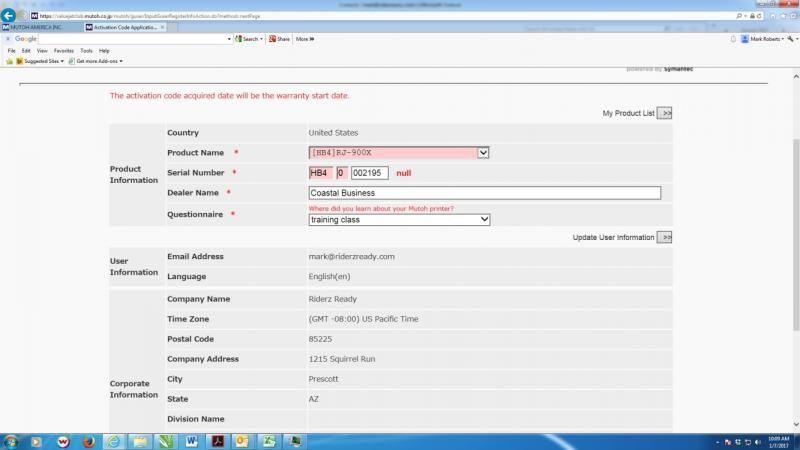Close the Activation Code Application tab
This screenshot has height=450, width=800.
pos(162,27)
